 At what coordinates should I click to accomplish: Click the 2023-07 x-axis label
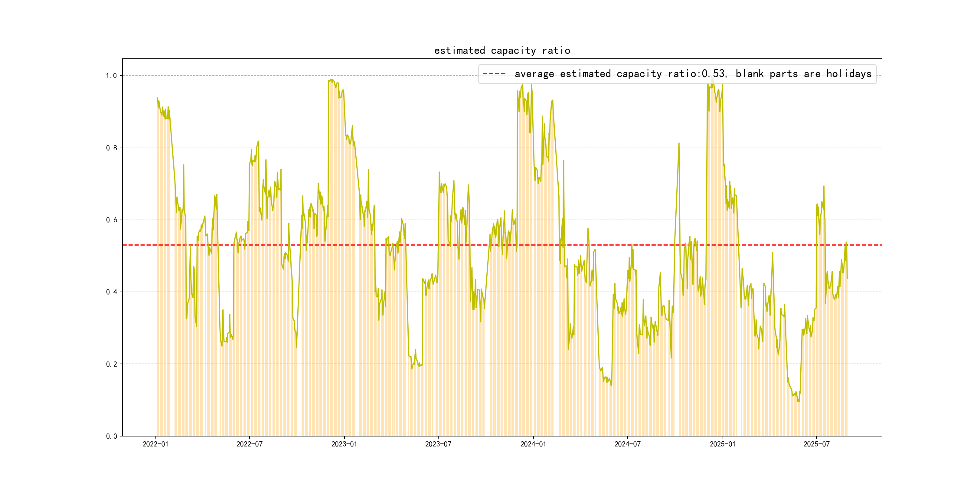[438, 444]
